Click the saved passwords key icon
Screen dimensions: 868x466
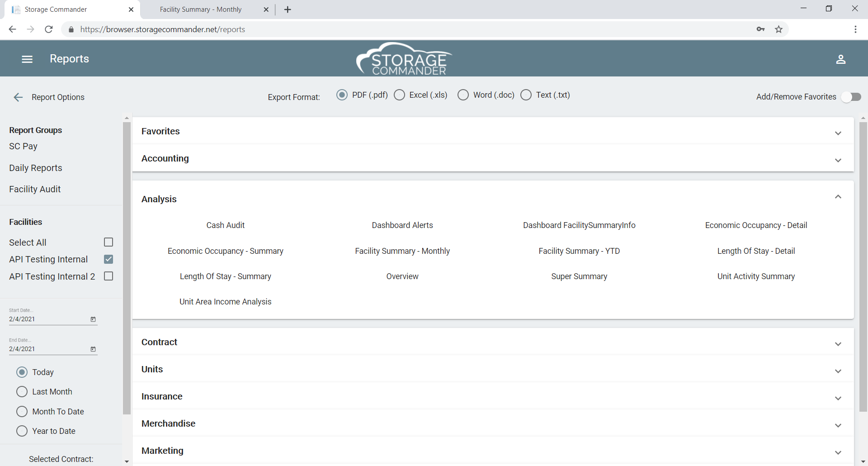click(x=761, y=29)
